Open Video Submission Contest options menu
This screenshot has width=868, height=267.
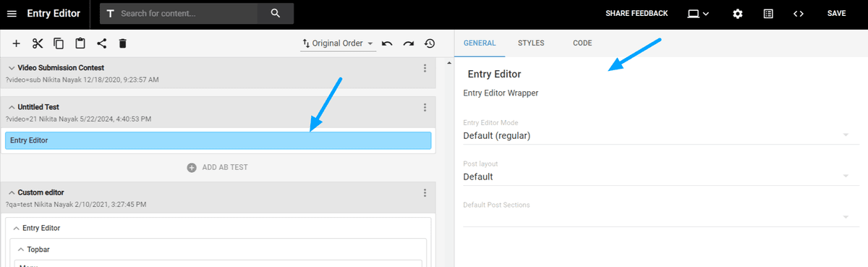425,68
